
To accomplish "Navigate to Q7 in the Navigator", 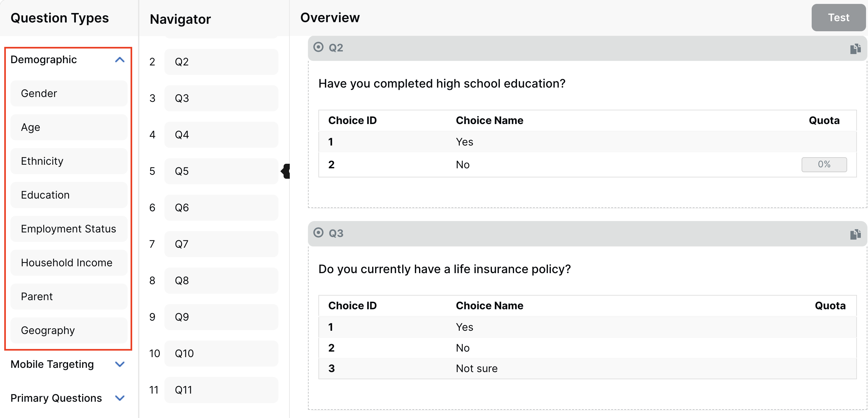I will [221, 244].
